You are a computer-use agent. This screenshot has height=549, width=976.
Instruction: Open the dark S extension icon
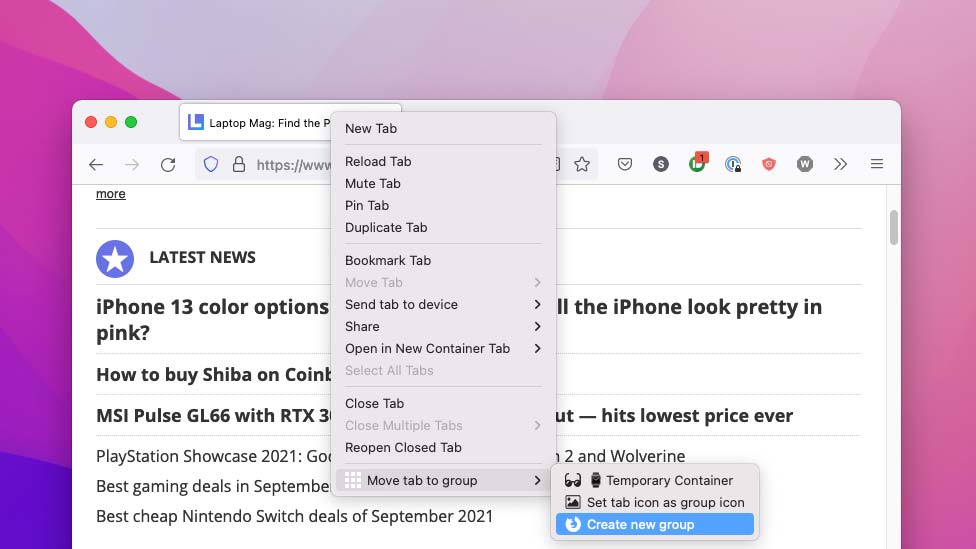click(x=661, y=164)
